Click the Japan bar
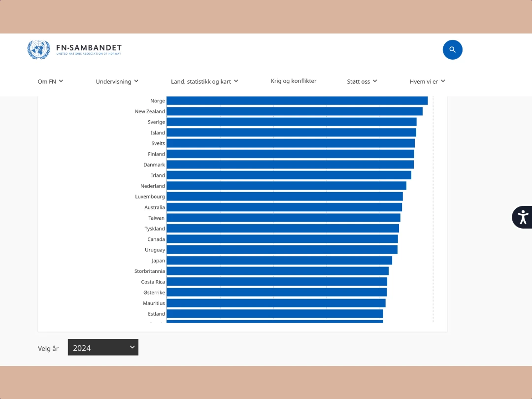532x399 pixels. point(279,261)
